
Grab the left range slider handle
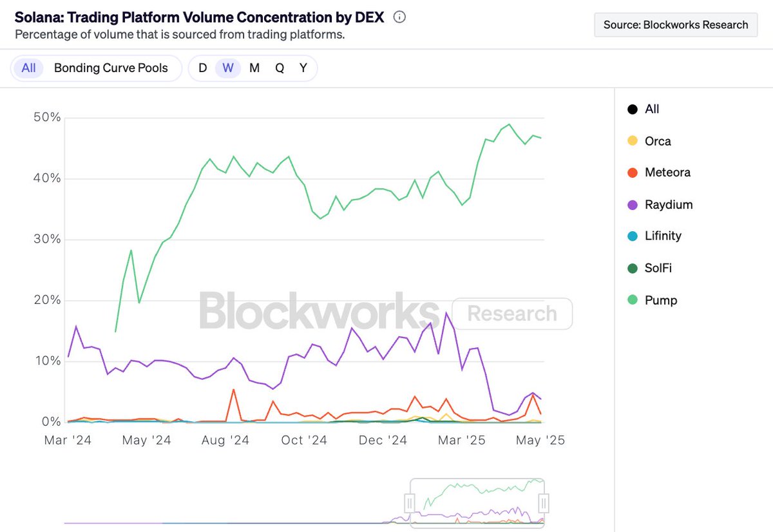coord(409,502)
